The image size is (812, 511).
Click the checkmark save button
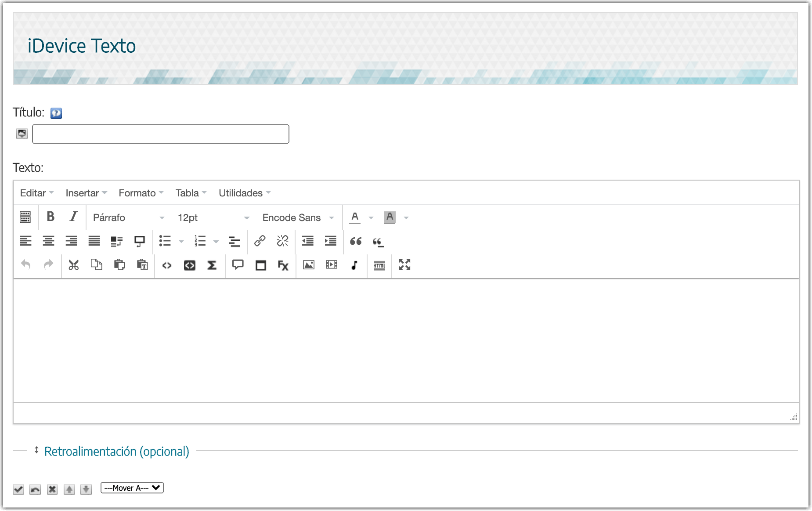(18, 489)
